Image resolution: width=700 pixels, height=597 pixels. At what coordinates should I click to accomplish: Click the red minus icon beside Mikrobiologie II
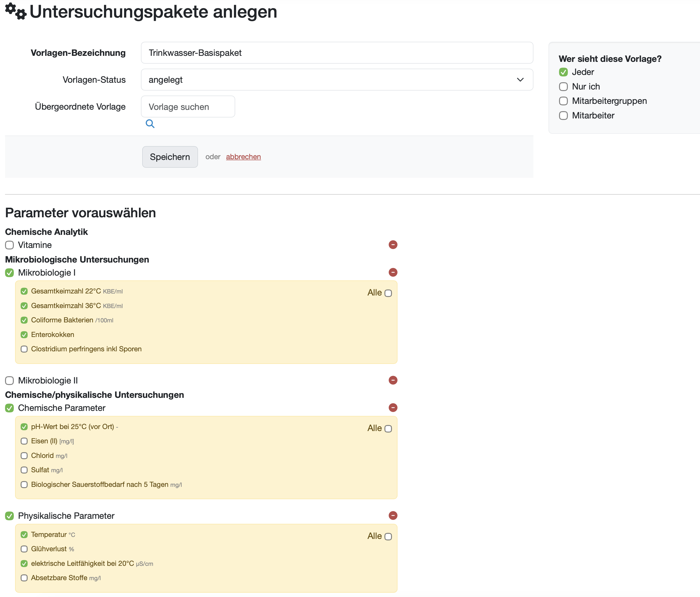point(392,380)
